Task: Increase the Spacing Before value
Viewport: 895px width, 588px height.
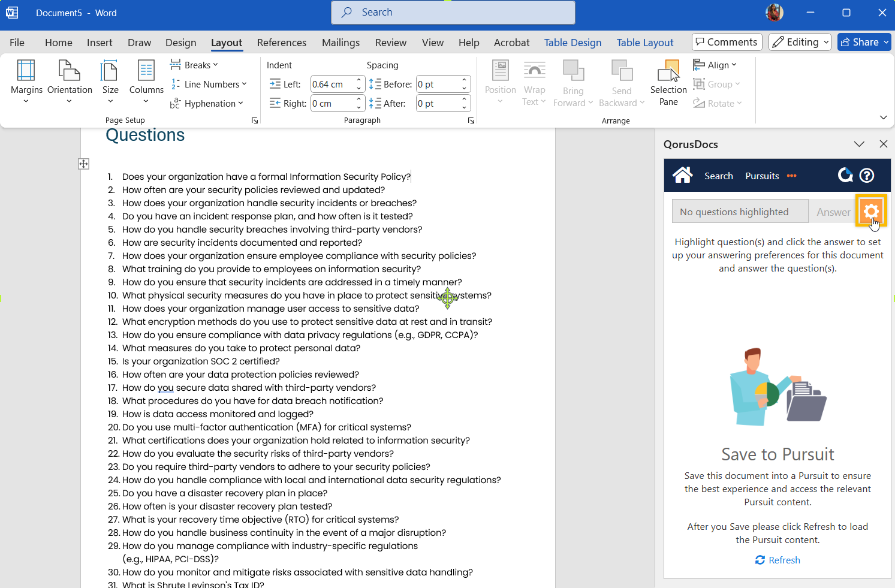Action: tap(465, 80)
